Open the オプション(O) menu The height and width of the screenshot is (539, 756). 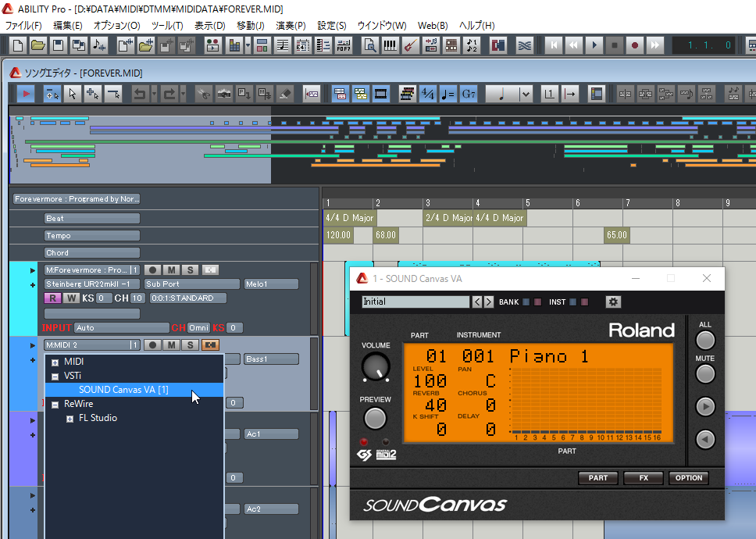(116, 26)
